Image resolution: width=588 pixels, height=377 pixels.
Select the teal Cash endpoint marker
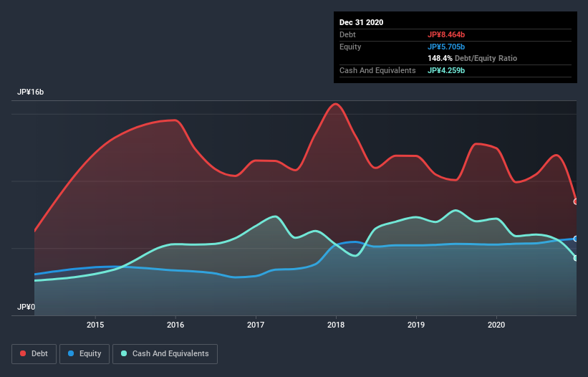point(576,258)
